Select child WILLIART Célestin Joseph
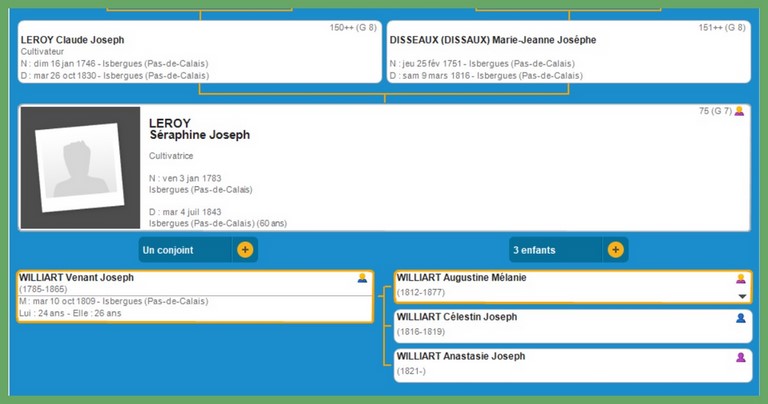This screenshot has width=768, height=404. (457, 317)
